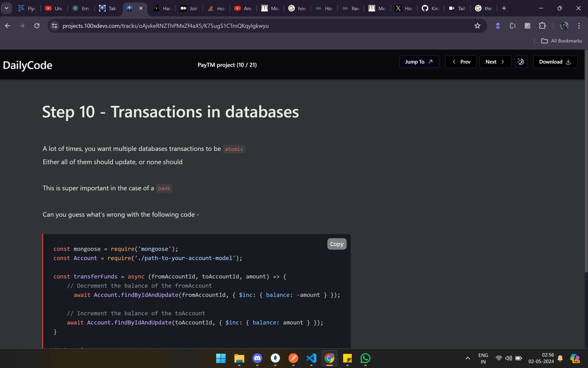Open the notification bell icon
Screen dimensions: 588x368
[x=560, y=359]
